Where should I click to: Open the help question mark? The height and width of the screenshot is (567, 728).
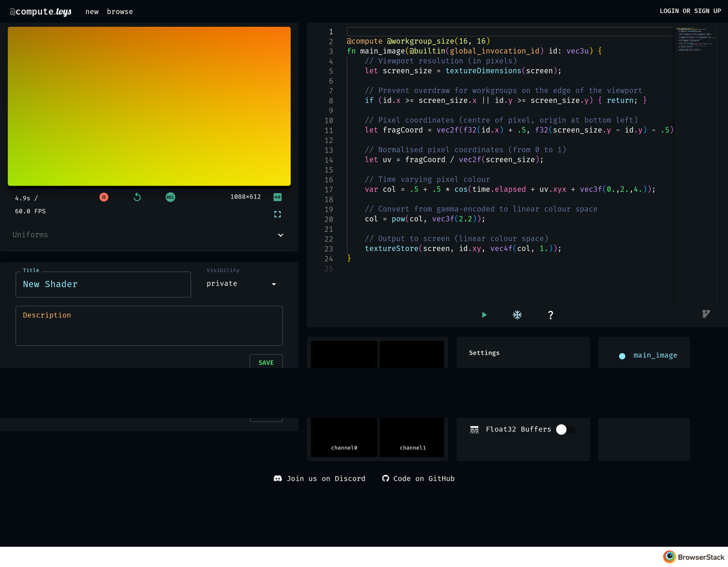tap(551, 315)
